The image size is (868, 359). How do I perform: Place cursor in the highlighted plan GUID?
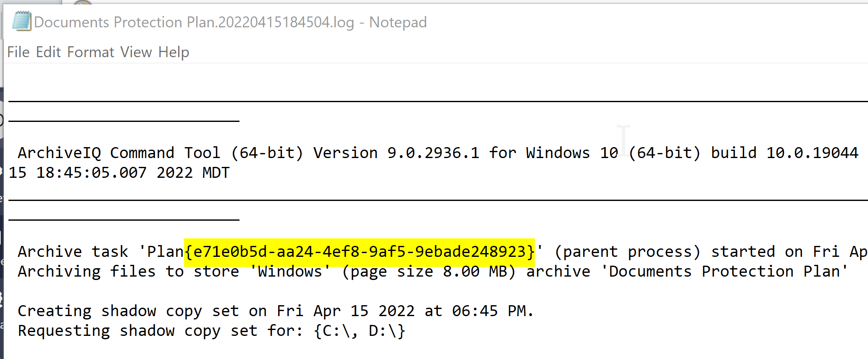tap(360, 252)
